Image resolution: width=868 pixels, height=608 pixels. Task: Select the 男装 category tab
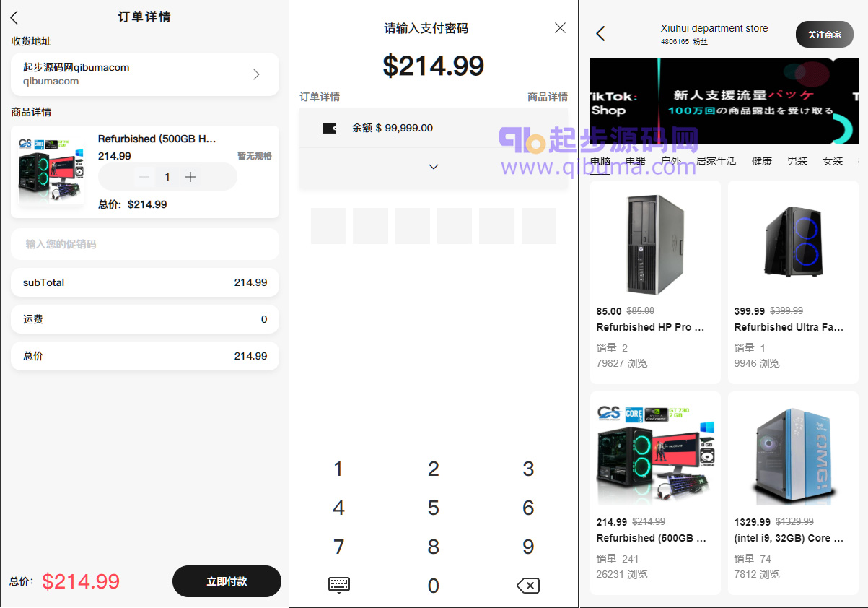pos(797,161)
